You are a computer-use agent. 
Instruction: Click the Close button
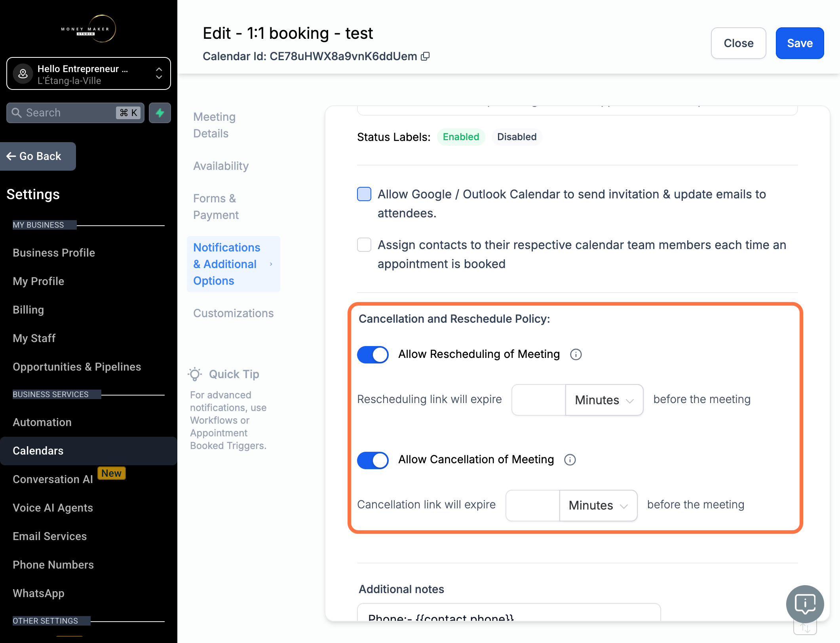pyautogui.click(x=739, y=43)
